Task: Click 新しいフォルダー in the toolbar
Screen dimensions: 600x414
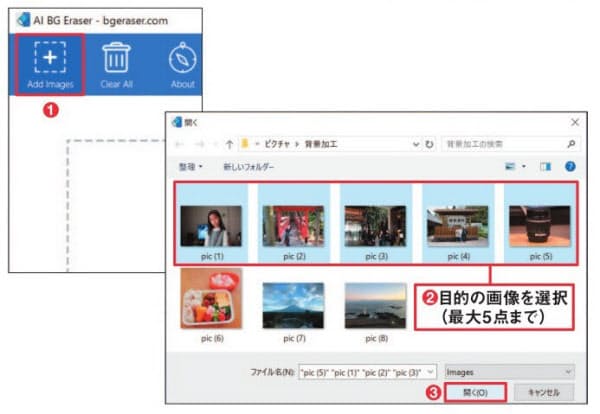Action: point(249,167)
